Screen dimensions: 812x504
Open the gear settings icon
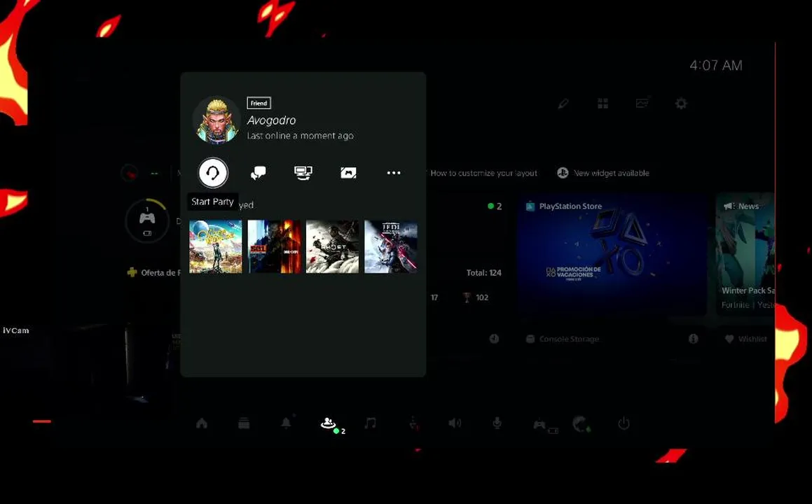click(681, 104)
